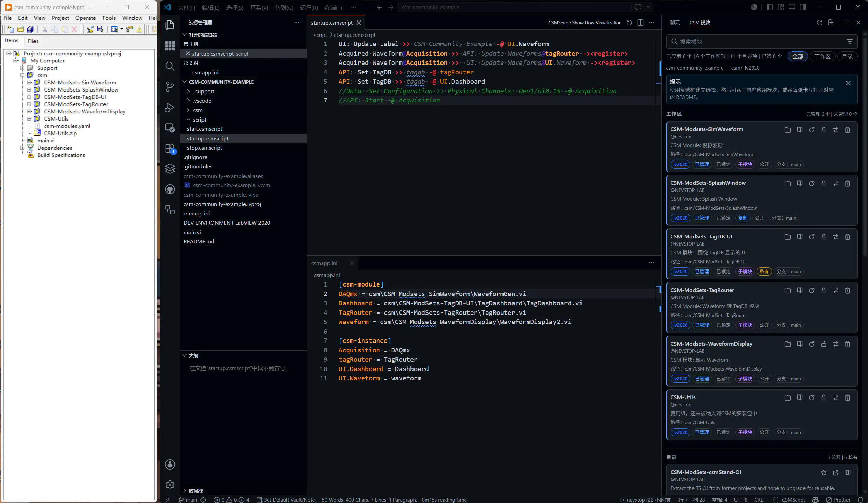Maximize the CSM side panel
The image size is (868, 503).
click(847, 23)
